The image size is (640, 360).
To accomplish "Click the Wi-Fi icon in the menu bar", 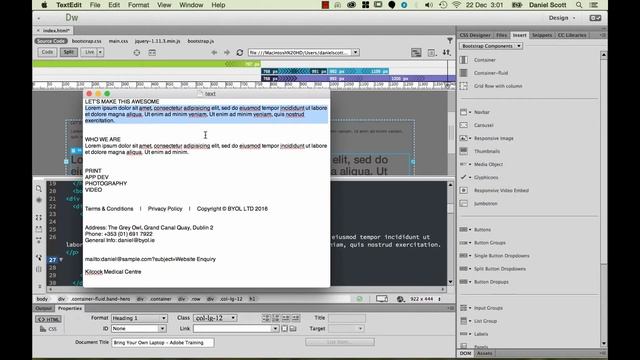I will tap(457, 5).
